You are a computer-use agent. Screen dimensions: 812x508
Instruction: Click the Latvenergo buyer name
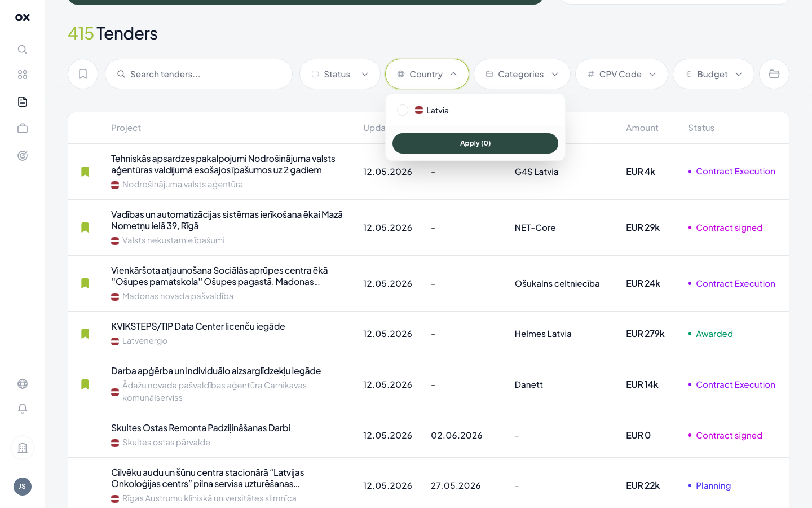click(x=145, y=341)
